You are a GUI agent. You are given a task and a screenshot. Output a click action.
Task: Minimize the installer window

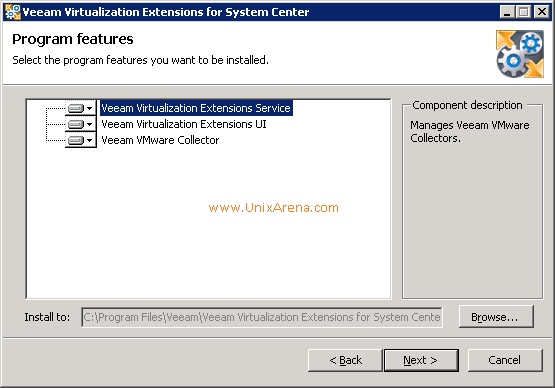[507, 12]
